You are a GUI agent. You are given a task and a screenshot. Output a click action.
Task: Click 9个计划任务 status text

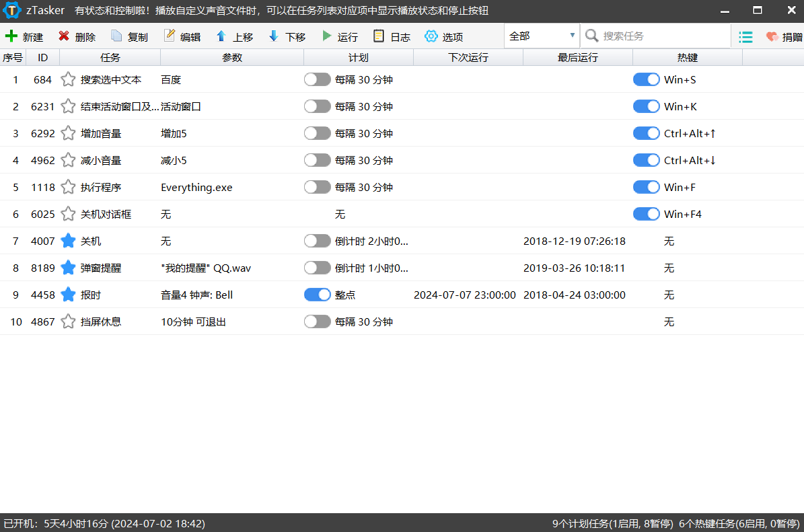click(612, 523)
